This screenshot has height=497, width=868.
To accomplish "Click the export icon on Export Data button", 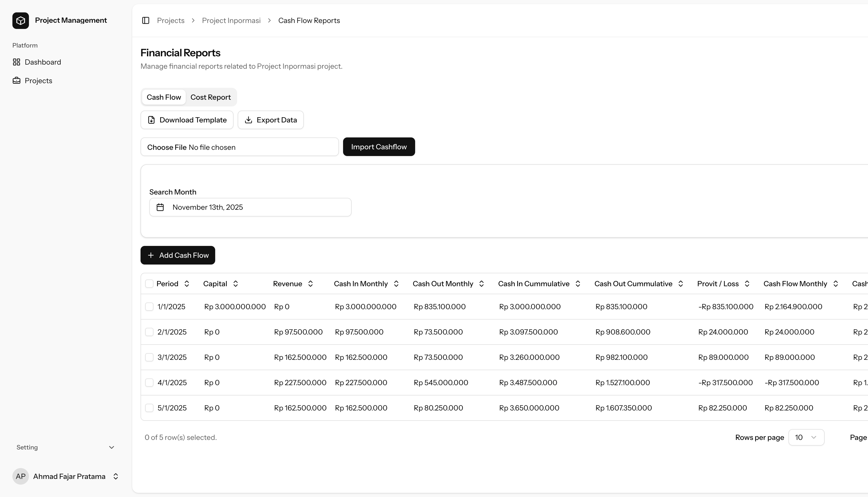I will [x=249, y=120].
